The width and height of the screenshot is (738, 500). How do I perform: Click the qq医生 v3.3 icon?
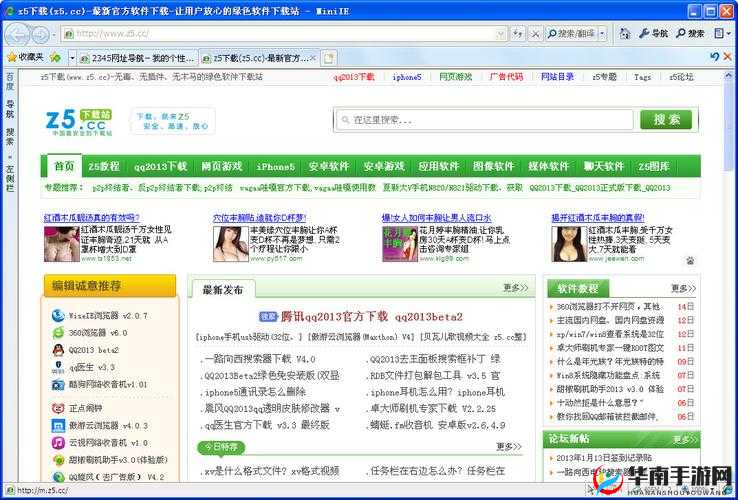pyautogui.click(x=58, y=367)
